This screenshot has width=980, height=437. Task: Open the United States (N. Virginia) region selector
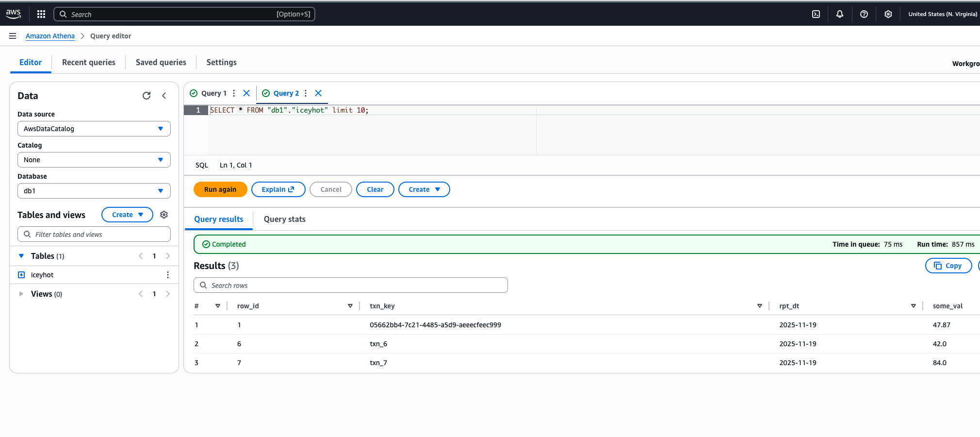click(x=943, y=14)
